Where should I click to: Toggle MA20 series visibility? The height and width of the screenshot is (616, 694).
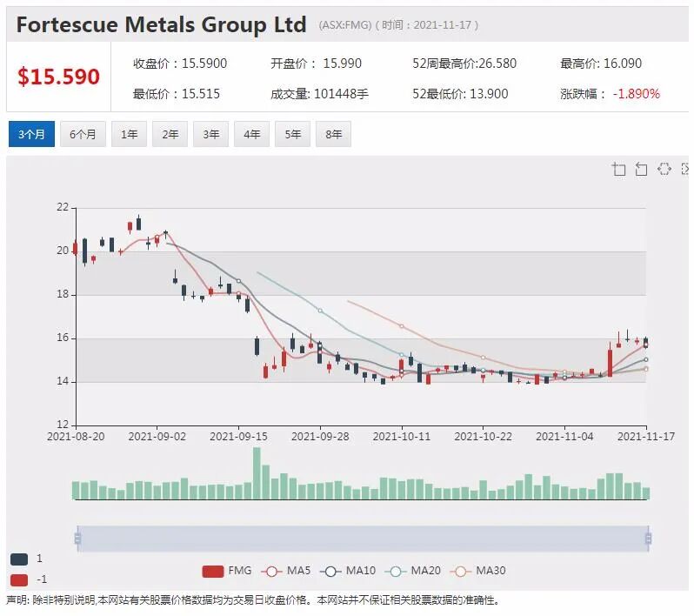413,571
